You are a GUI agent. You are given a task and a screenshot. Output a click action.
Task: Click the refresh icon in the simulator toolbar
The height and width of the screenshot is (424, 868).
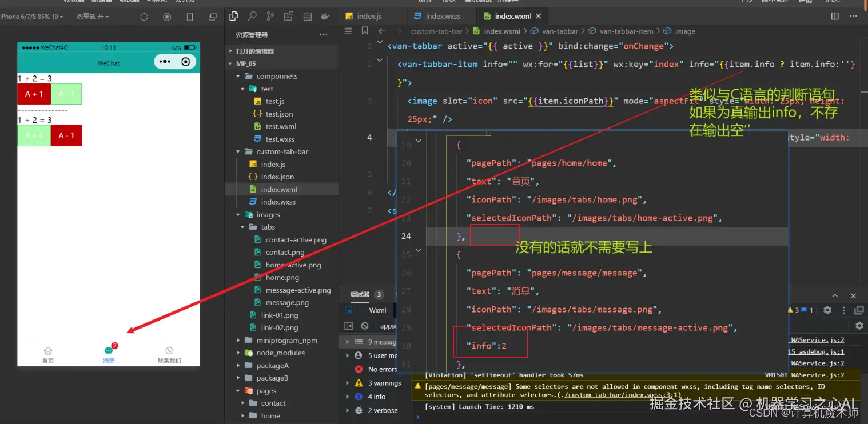(x=144, y=17)
